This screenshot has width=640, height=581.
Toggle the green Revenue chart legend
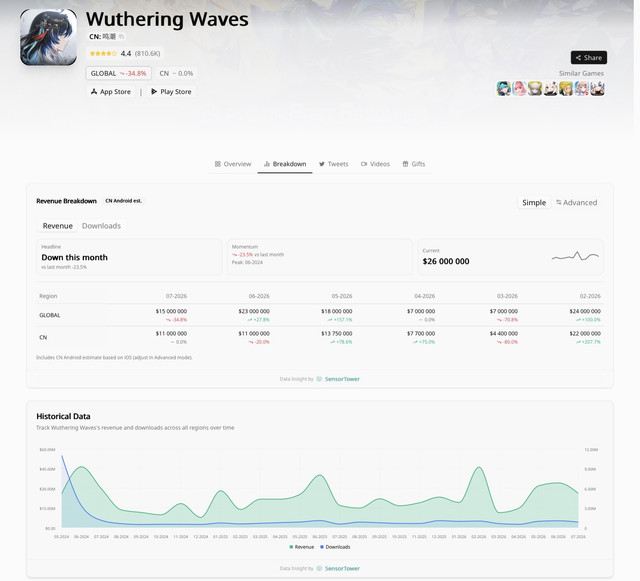(302, 547)
